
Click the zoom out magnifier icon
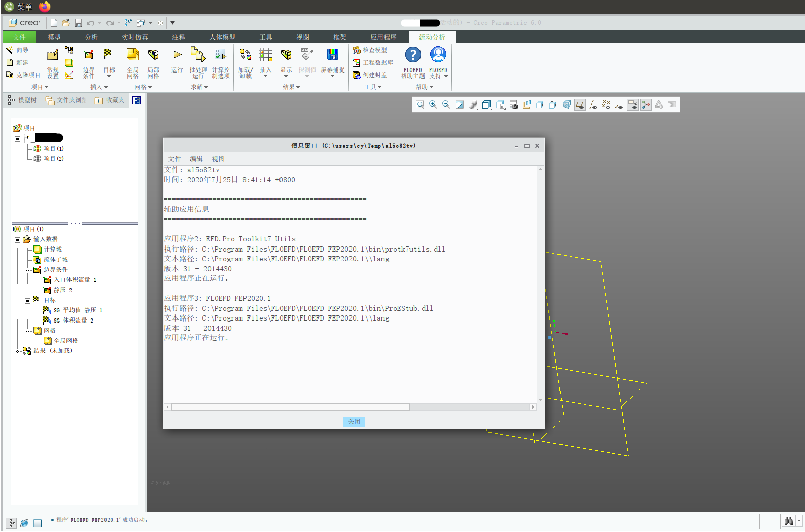(446, 104)
